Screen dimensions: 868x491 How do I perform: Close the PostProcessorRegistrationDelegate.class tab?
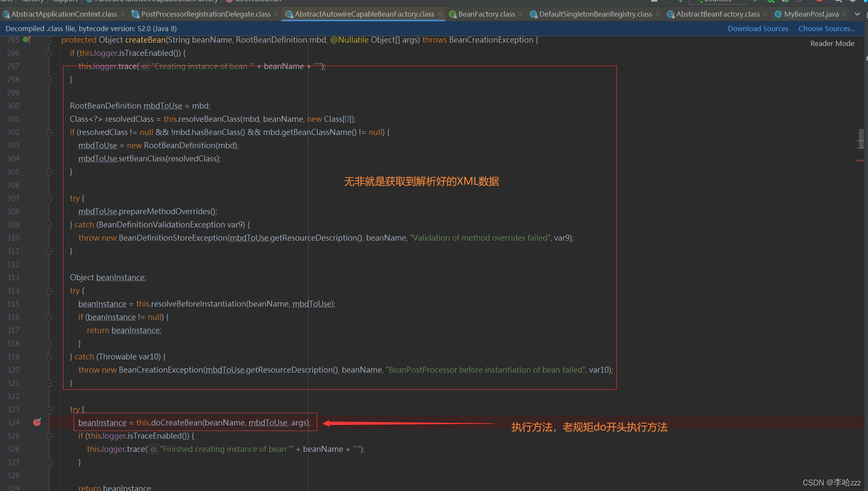point(276,14)
